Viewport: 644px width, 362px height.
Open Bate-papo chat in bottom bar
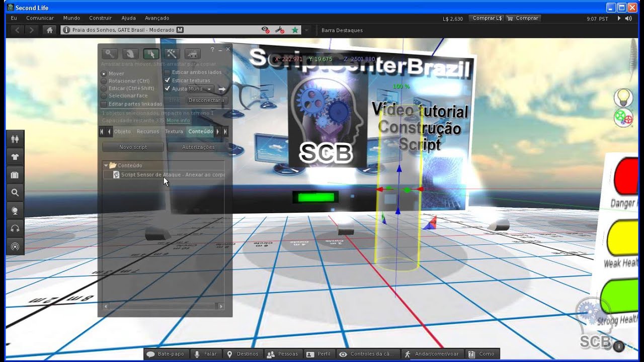tap(166, 354)
